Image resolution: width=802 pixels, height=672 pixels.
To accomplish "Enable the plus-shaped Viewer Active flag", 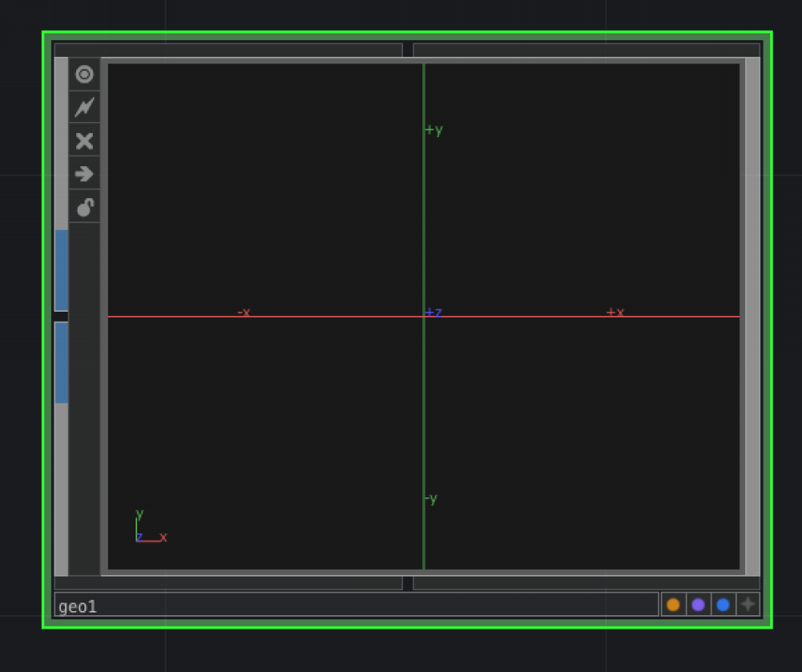I will (x=748, y=604).
